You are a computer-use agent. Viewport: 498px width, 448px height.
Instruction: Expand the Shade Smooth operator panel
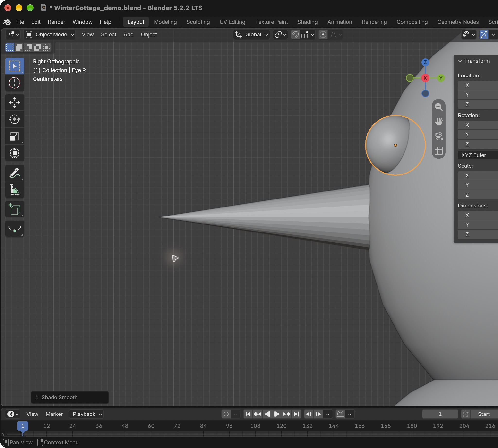pos(70,397)
